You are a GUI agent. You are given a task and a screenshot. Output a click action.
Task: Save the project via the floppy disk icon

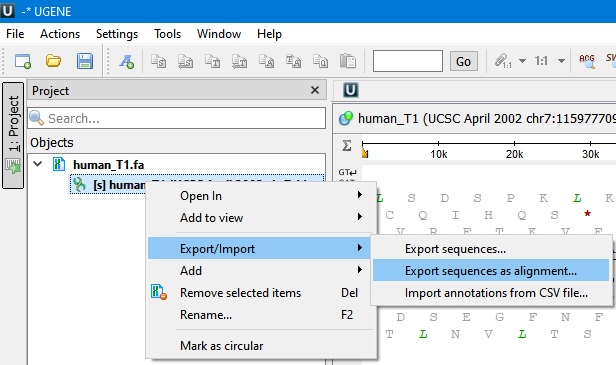[x=84, y=61]
